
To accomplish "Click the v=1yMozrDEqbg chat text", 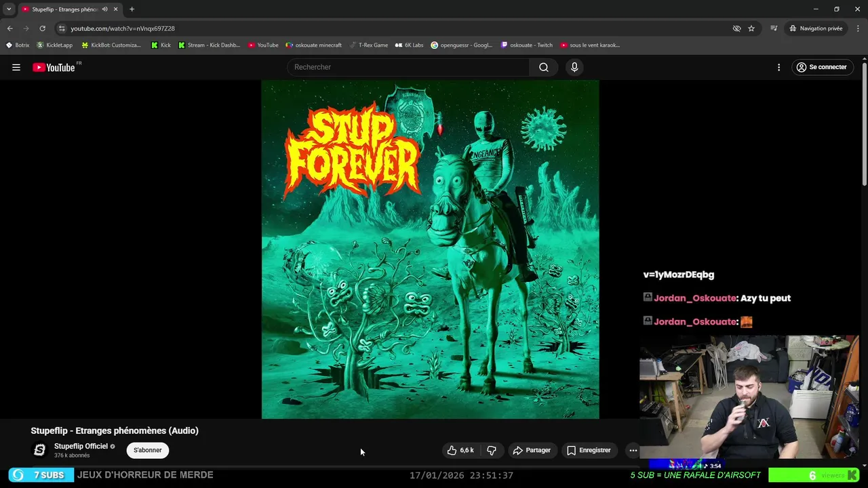I will pyautogui.click(x=679, y=274).
